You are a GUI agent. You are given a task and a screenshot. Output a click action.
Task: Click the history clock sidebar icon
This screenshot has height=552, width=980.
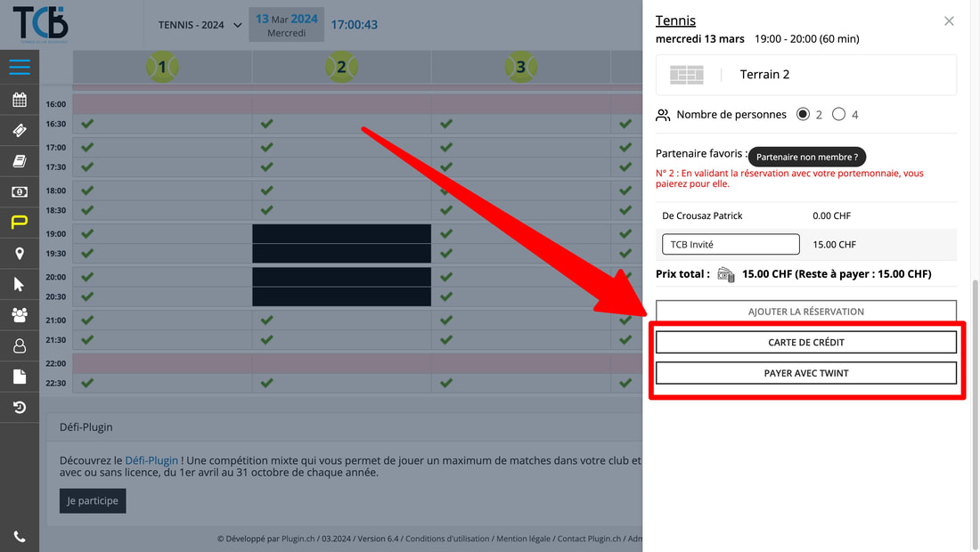(x=19, y=408)
